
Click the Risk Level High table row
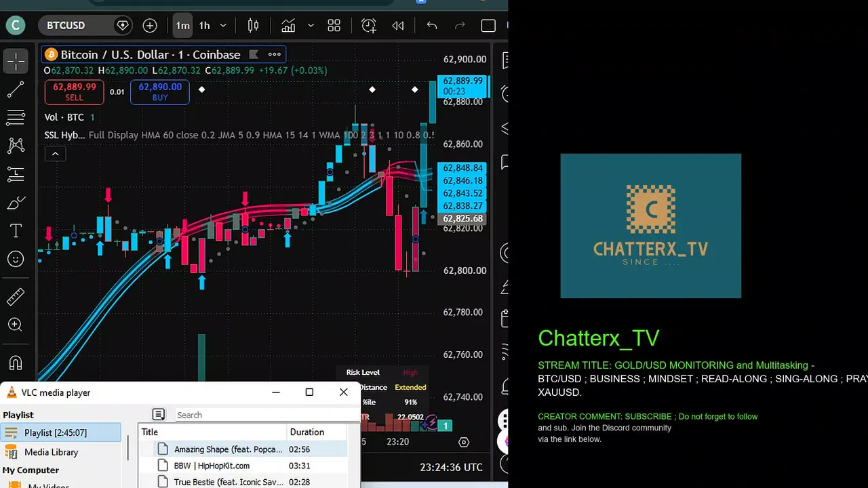tap(383, 372)
